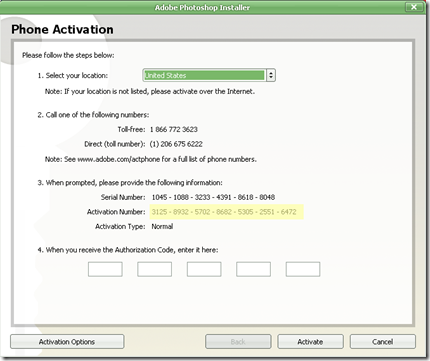430x361 pixels.
Task: Click the Activate button
Action: coord(310,342)
